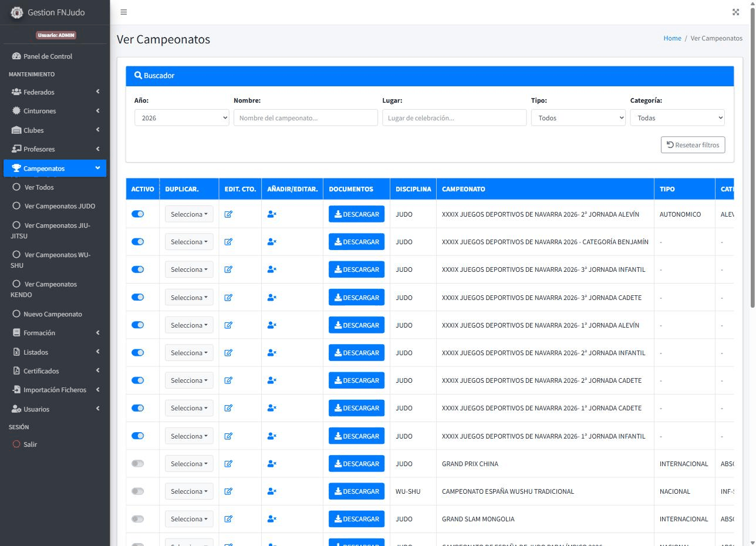756x546 pixels.
Task: Open add/edit participants icon for CATEGORÍA BENJAMÍN
Action: [272, 242]
